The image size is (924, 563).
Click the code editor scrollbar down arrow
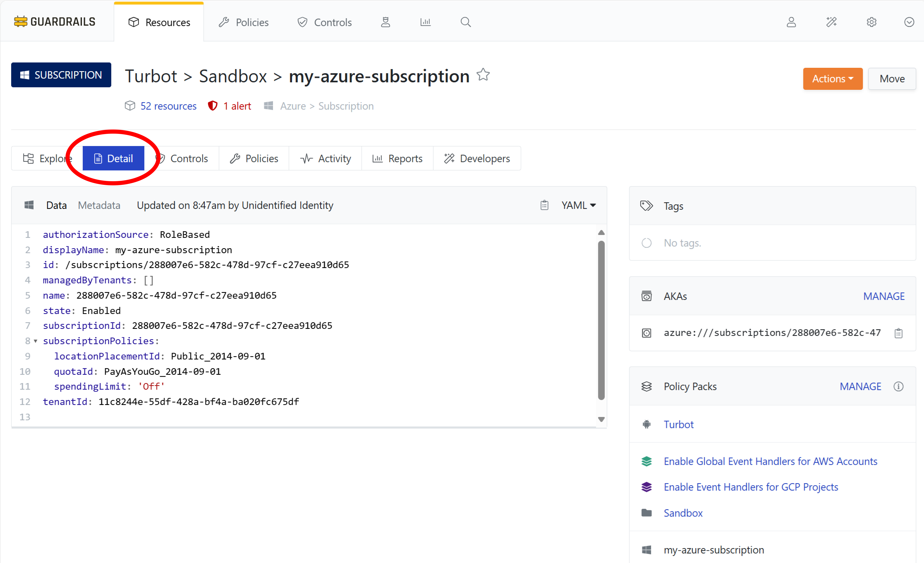(x=601, y=419)
